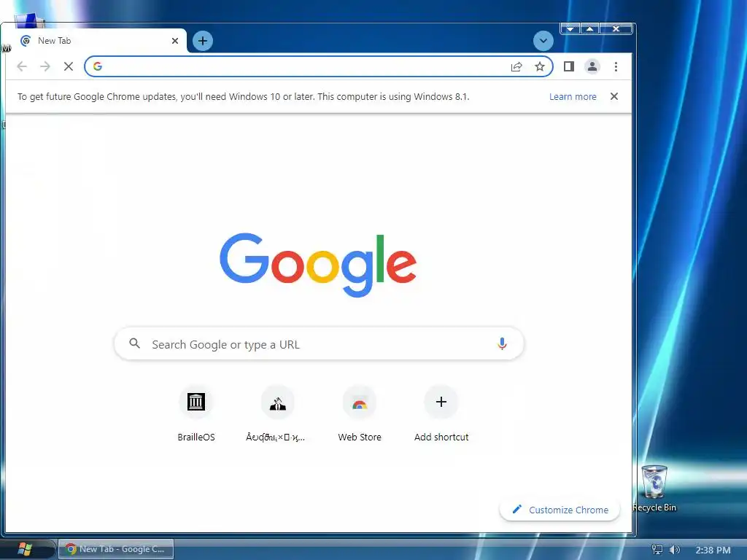Bookmark this tab with the star icon

pos(539,66)
